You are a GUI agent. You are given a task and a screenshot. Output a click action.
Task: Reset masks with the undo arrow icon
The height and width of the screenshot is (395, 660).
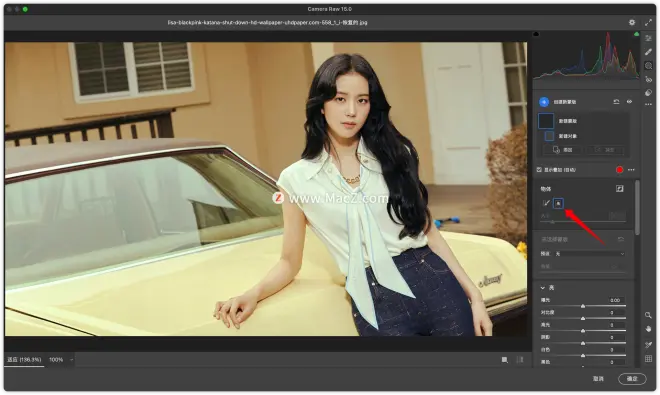(x=616, y=102)
